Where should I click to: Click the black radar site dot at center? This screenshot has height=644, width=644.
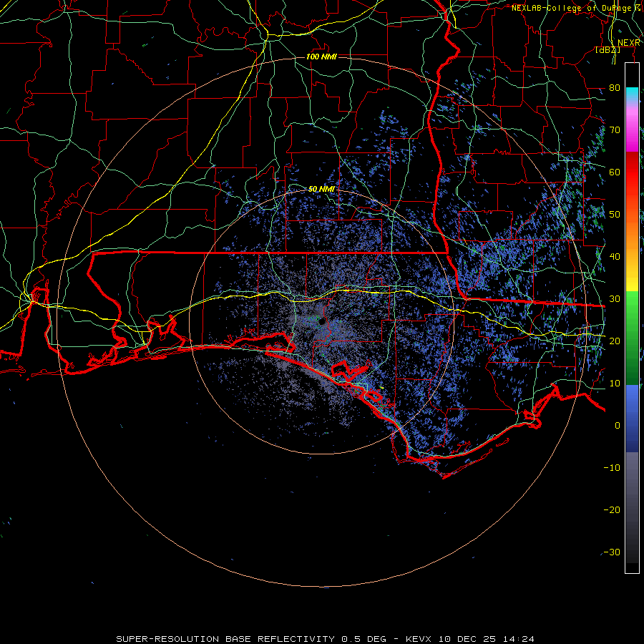[x=323, y=321]
